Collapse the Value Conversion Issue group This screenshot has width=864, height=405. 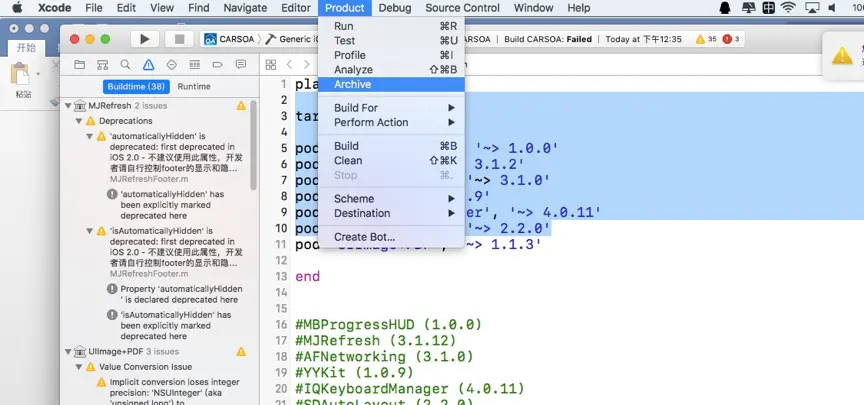click(79, 366)
